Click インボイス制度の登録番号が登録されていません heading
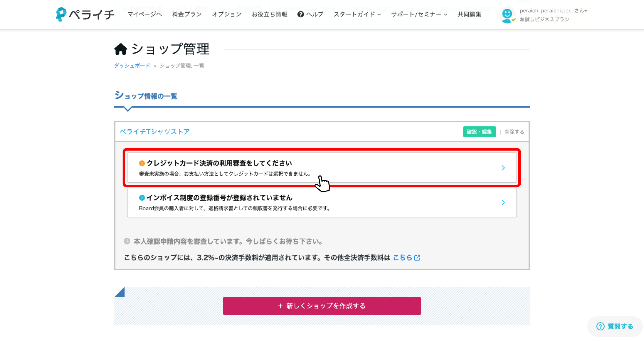 [220, 198]
